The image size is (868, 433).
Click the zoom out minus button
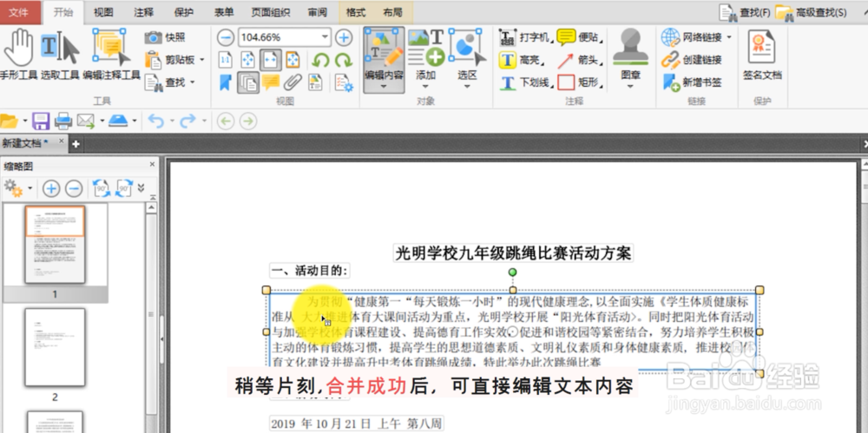[x=226, y=37]
